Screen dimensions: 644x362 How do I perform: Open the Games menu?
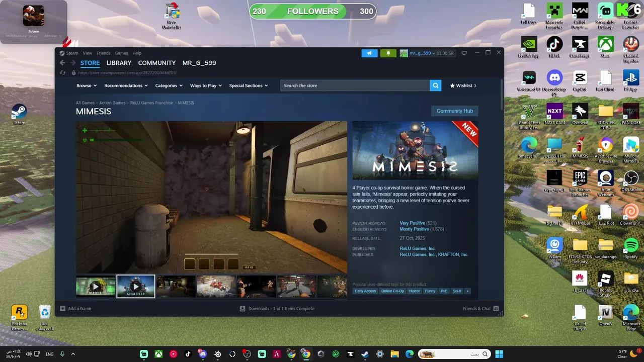(121, 53)
